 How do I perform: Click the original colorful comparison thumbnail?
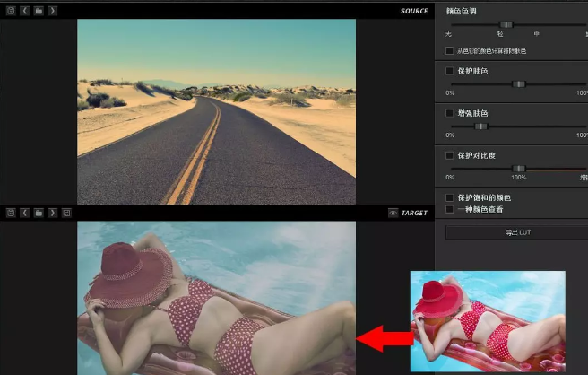488,321
